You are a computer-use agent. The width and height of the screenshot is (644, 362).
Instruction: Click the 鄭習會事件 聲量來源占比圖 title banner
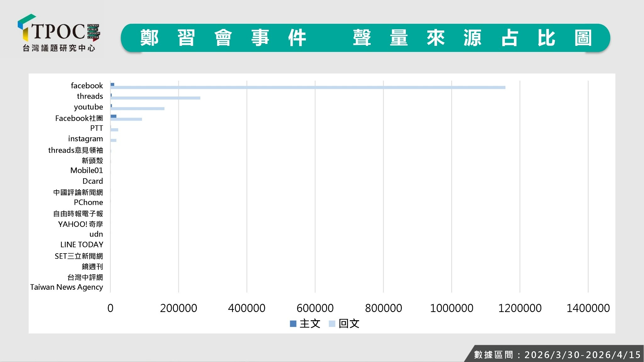pos(365,38)
